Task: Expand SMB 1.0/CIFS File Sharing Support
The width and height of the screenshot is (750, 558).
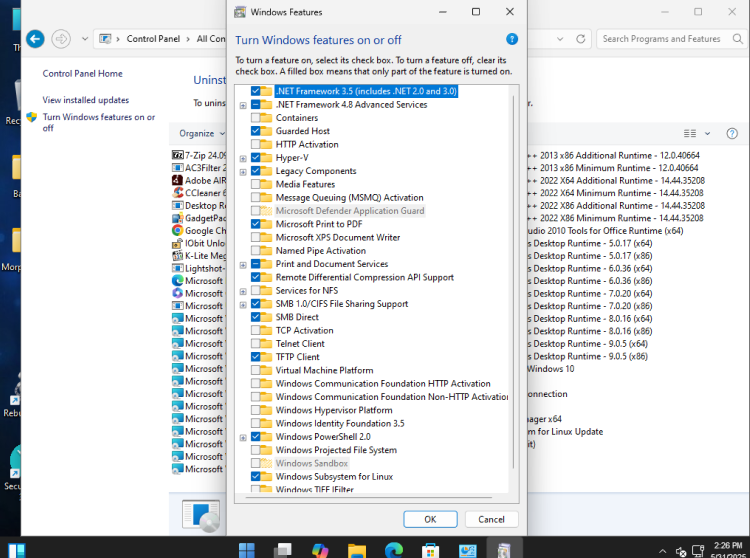Action: coord(243,305)
